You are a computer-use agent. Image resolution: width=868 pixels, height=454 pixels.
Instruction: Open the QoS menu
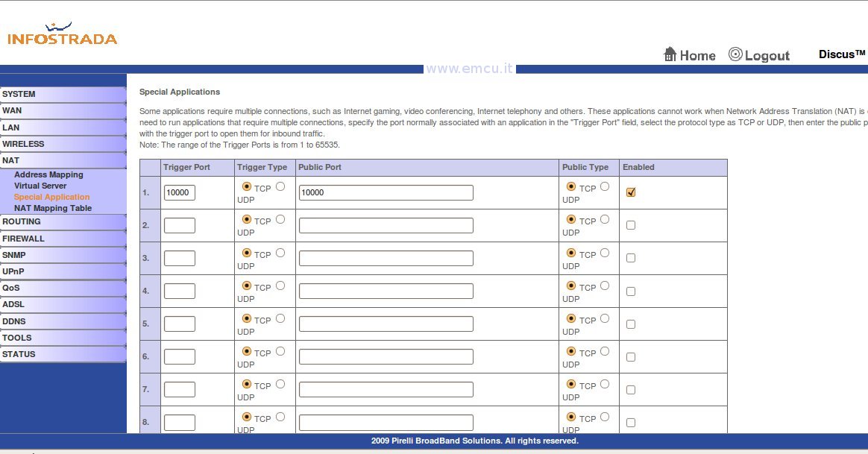[x=63, y=288]
